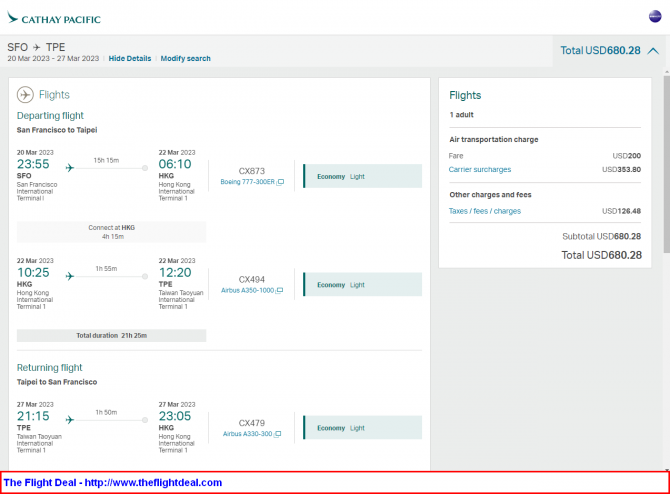This screenshot has width=670, height=494.
Task: Click the page vertical scrollbar thumb
Action: [666, 165]
